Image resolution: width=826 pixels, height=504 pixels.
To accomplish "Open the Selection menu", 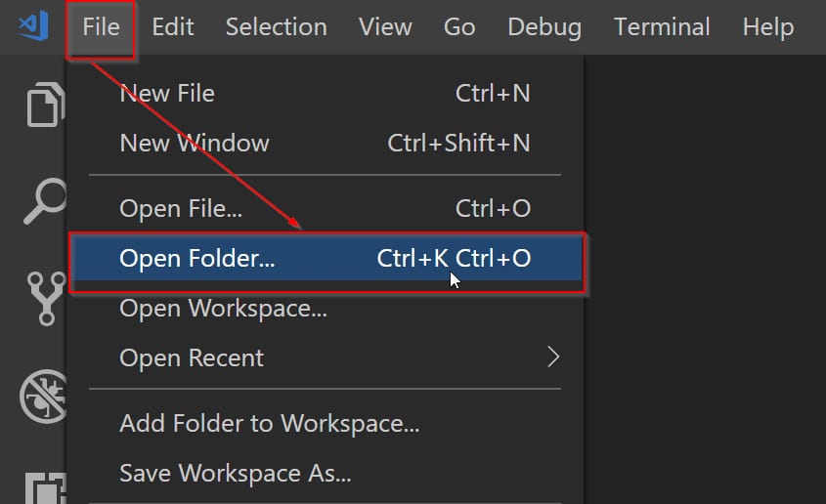I will [x=276, y=27].
